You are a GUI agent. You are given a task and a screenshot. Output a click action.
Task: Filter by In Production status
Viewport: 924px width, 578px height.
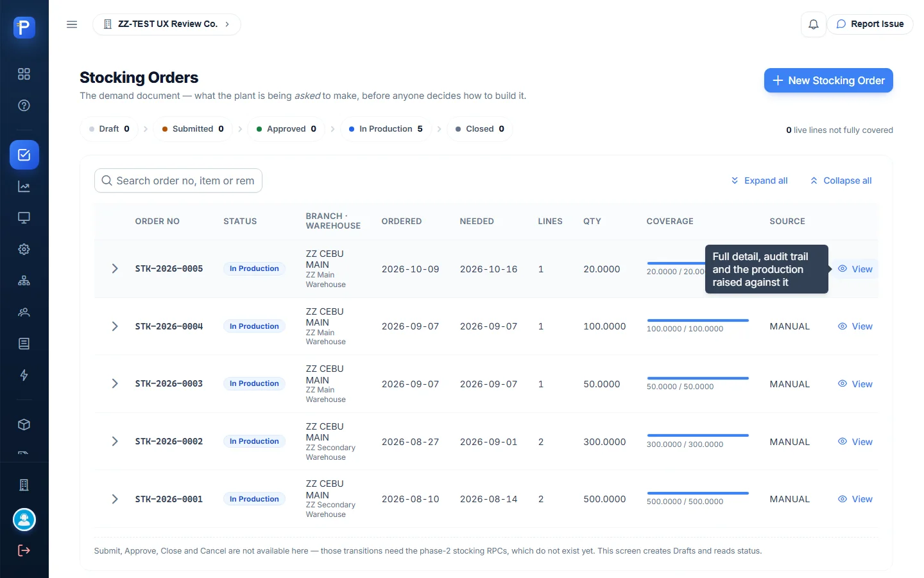[386, 129]
